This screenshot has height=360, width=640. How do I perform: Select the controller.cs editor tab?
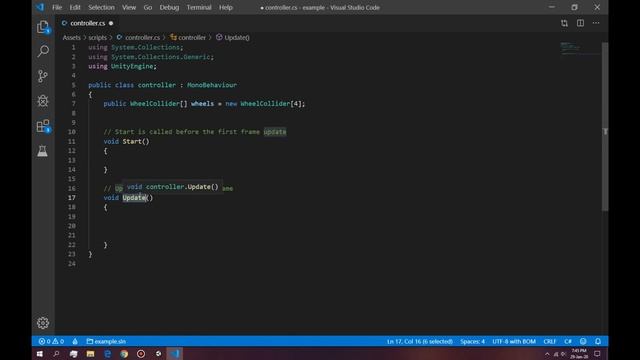pos(87,23)
